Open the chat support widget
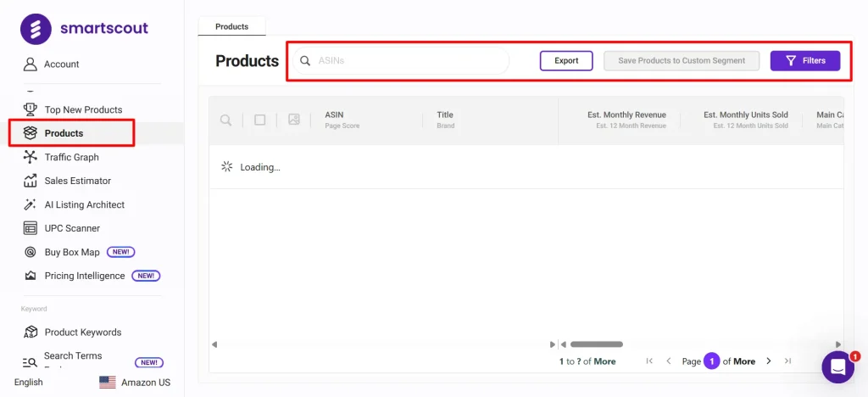Viewport: 868px width, 397px height. 838,367
